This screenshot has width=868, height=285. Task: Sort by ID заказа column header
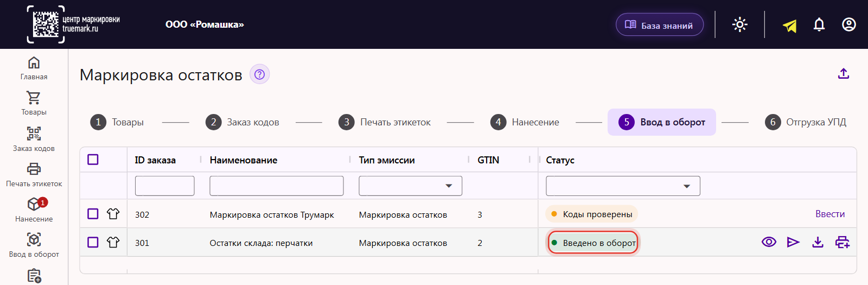pos(155,160)
